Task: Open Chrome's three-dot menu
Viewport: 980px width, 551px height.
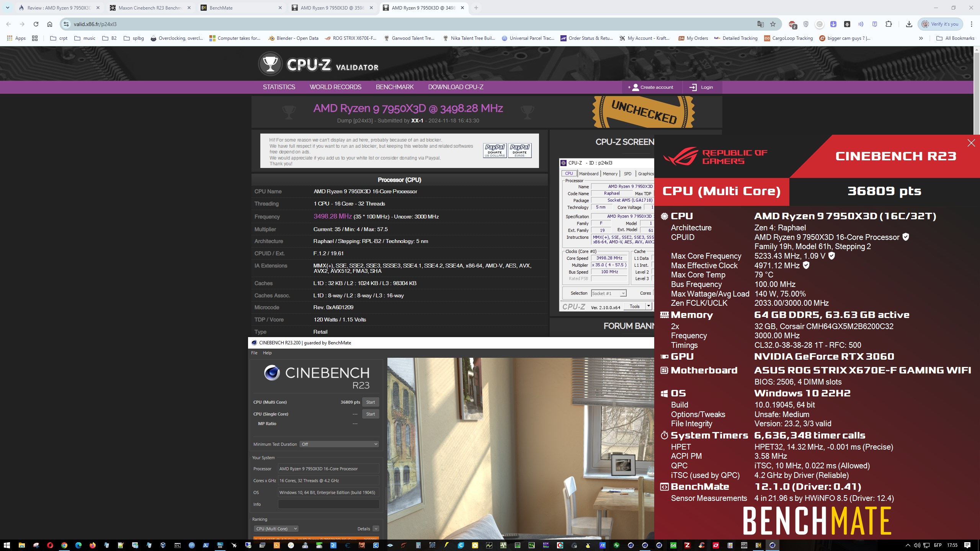Action: 972,24
